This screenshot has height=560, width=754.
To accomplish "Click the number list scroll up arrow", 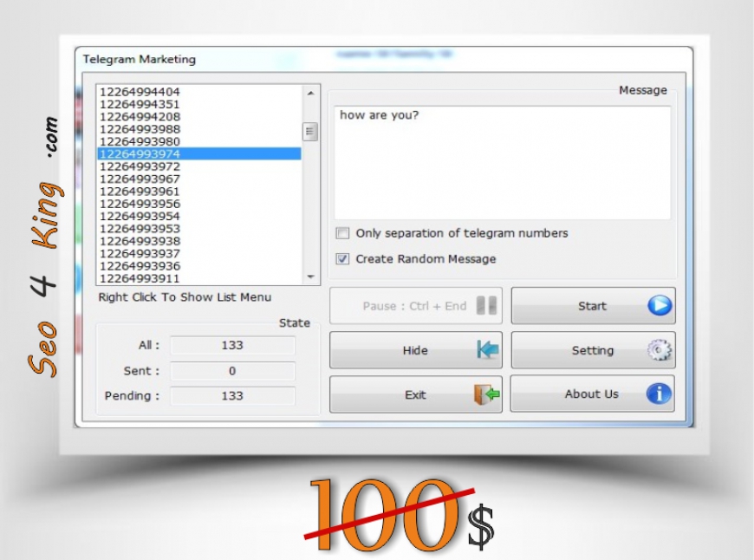I will pyautogui.click(x=310, y=93).
